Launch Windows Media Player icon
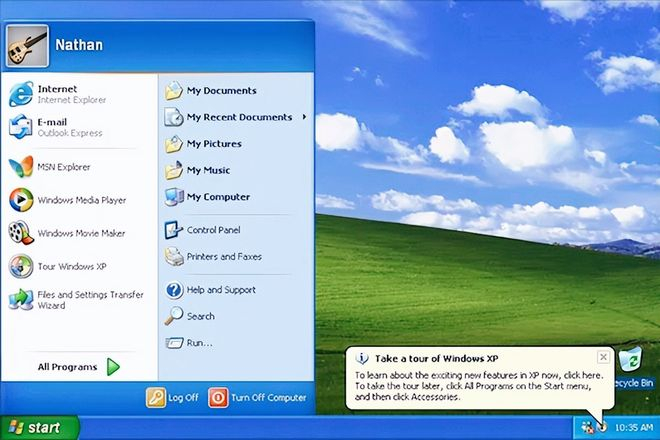 21,200
